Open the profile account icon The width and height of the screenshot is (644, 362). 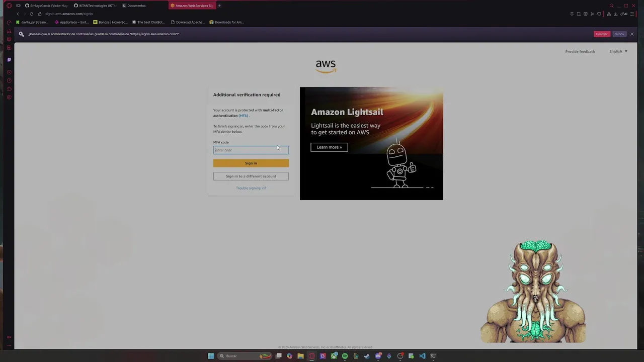[609, 14]
